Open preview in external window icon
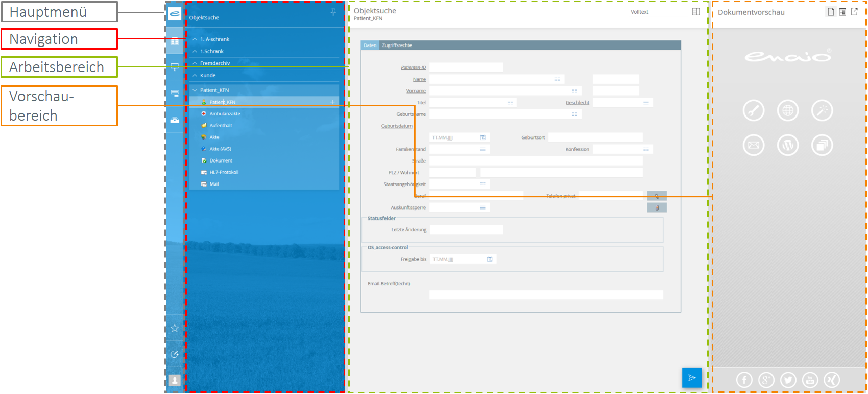868x394 pixels. [854, 12]
